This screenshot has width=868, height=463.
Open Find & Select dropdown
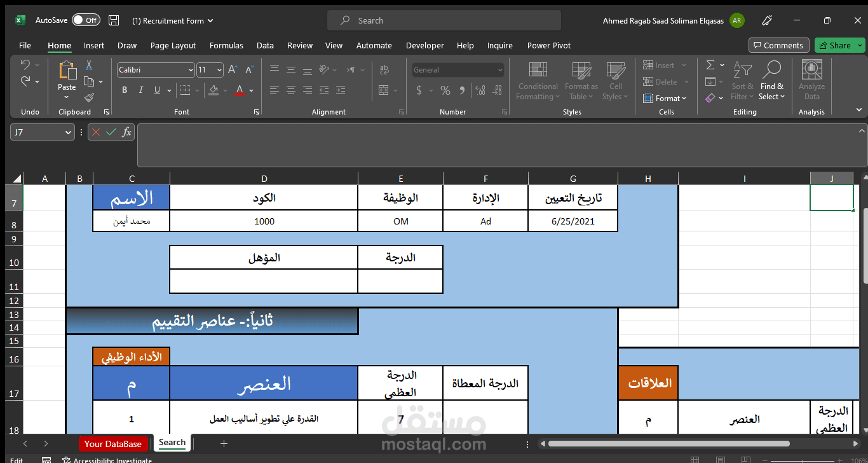772,80
